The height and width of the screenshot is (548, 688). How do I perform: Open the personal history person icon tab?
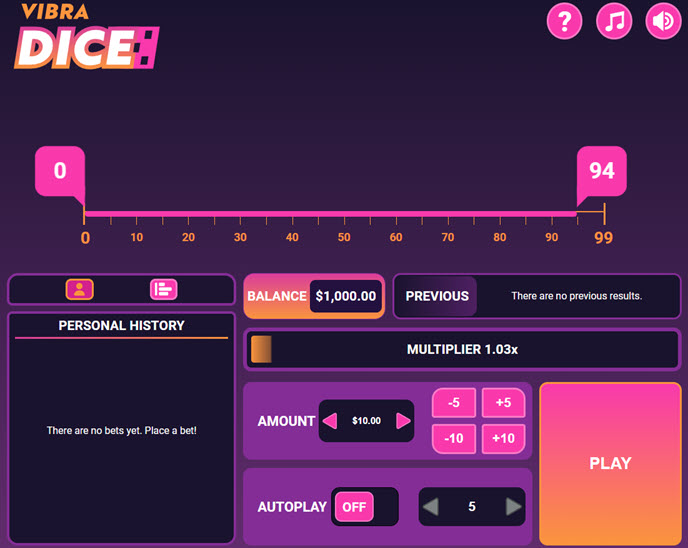(80, 289)
